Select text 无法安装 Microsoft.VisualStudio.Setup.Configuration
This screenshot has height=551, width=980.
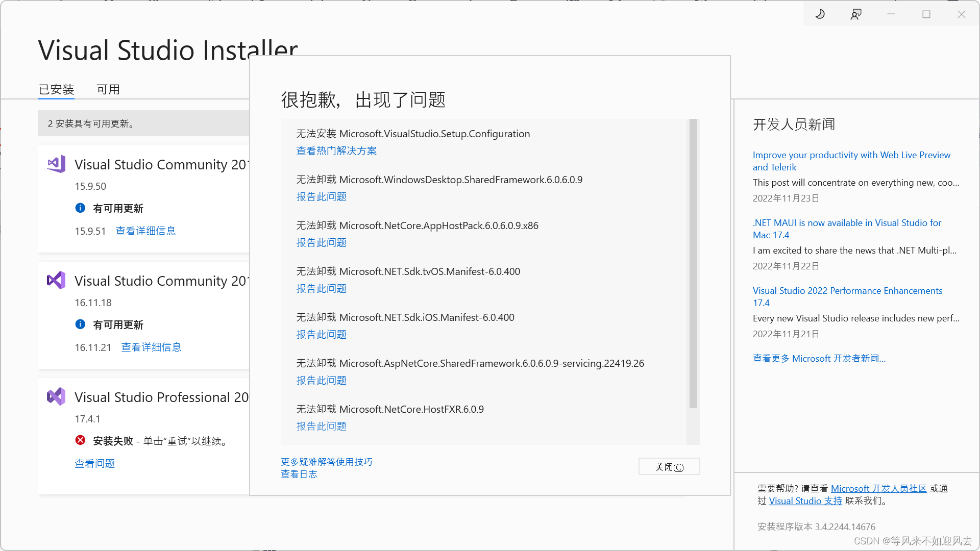click(x=413, y=134)
